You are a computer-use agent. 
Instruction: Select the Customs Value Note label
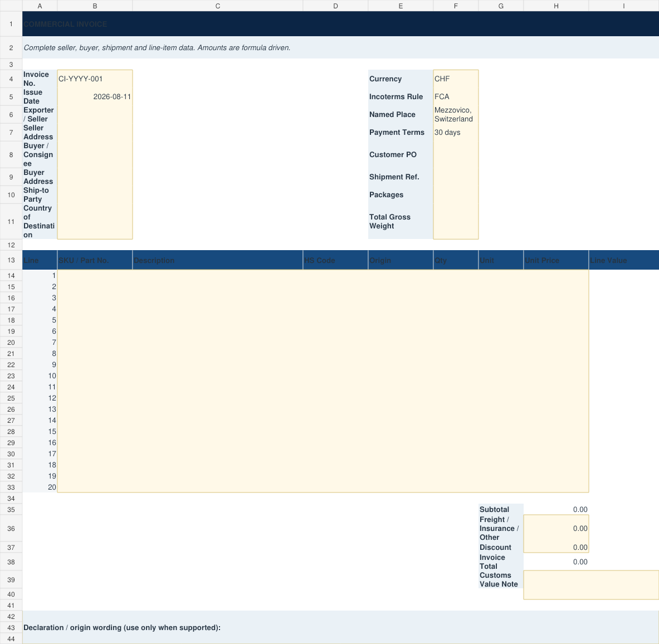pyautogui.click(x=501, y=580)
